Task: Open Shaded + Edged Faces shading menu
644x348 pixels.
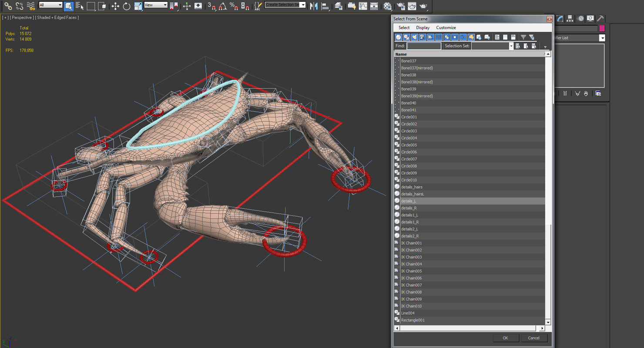Action: pyautogui.click(x=58, y=17)
